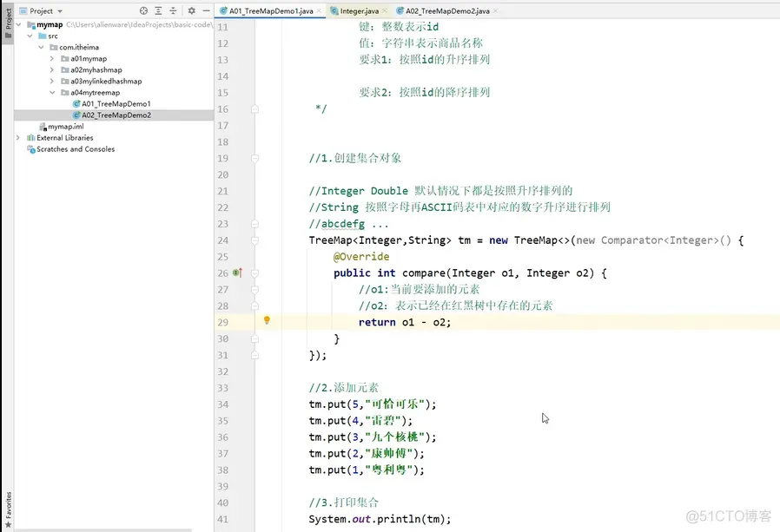
Task: Toggle fold marker on line 26
Action: click(x=254, y=273)
